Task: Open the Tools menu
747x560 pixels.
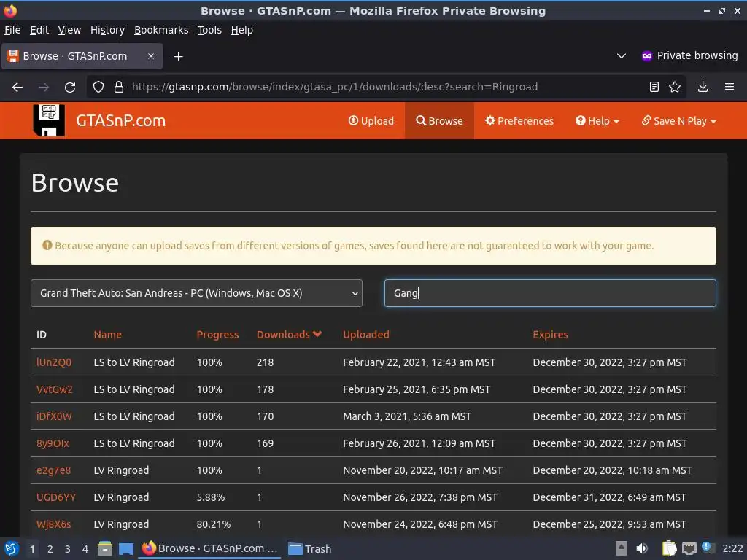Action: pyautogui.click(x=209, y=30)
